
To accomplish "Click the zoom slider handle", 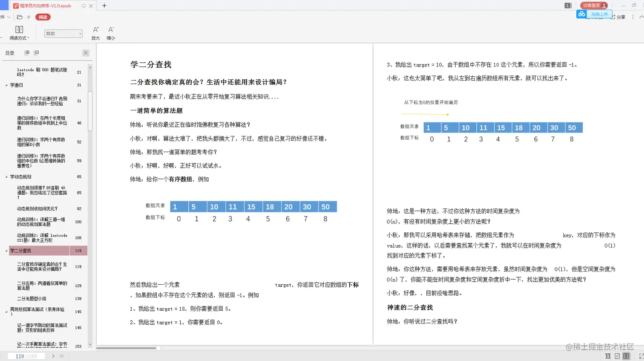I will 158,348.
